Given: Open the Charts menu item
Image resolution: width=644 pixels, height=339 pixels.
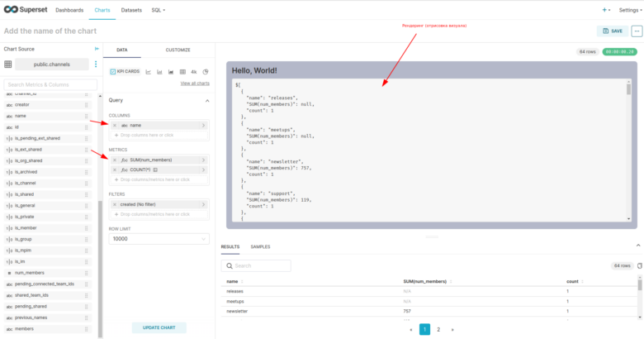Looking at the screenshot, I should (102, 10).
